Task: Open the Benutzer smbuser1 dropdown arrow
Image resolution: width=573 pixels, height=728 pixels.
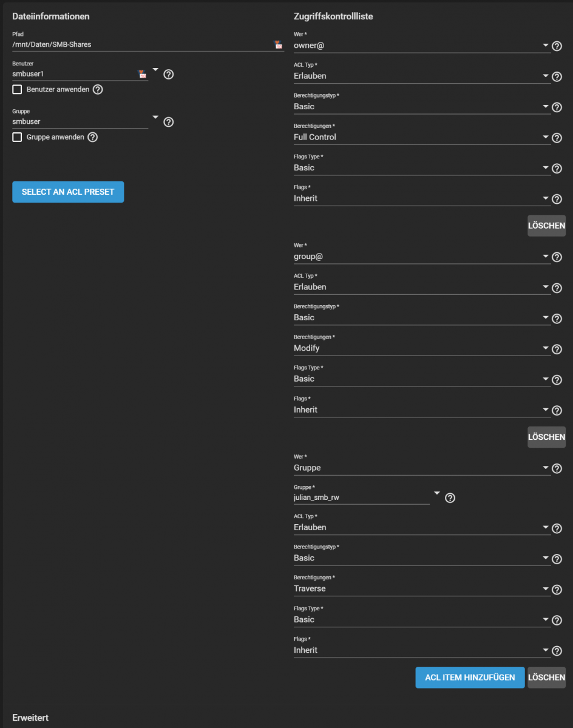Action: [155, 70]
